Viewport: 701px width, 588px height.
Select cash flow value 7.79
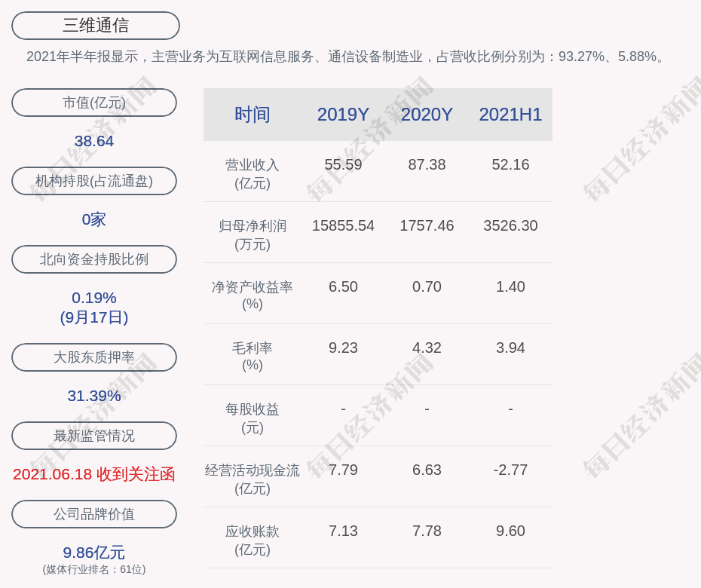(x=343, y=470)
